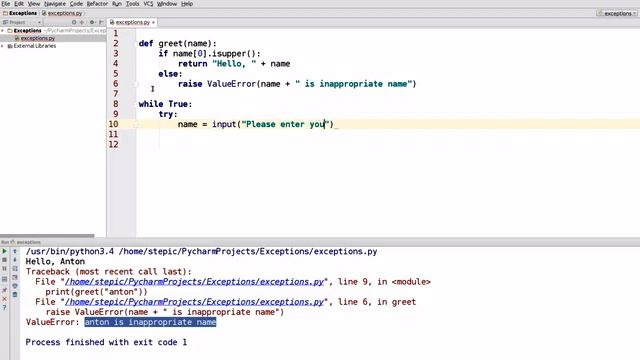Click 'return "Hello, " + name' line

pos(234,64)
